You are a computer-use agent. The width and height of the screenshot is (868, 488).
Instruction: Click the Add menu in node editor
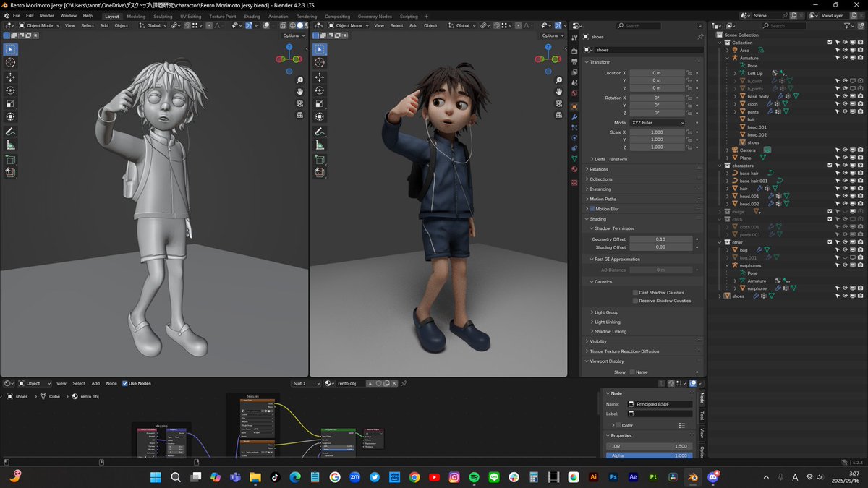pyautogui.click(x=95, y=383)
